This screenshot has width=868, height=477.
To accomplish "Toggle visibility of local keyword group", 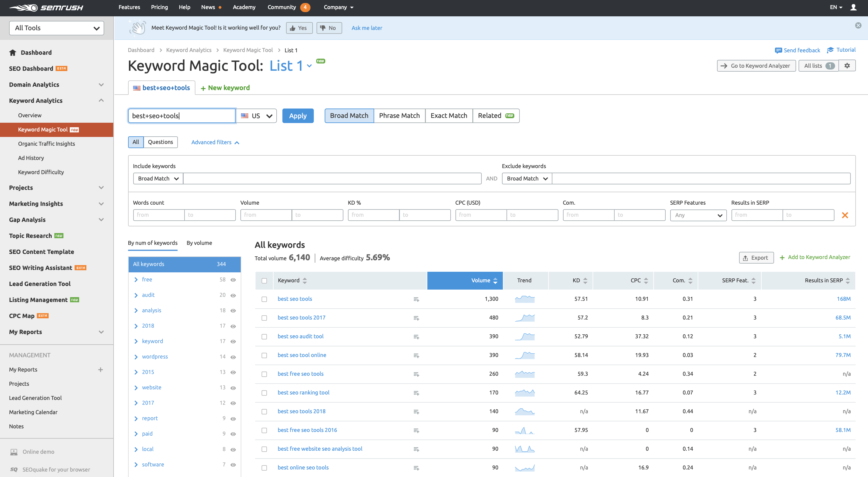I will (x=233, y=449).
